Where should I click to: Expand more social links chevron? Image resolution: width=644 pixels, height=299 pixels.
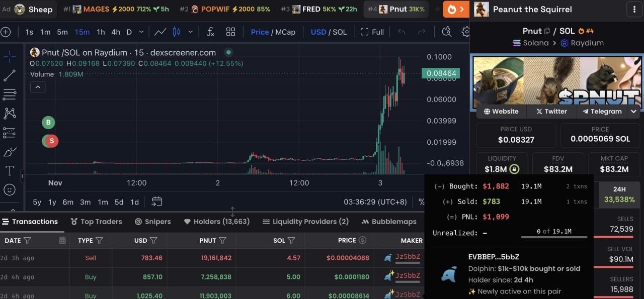[x=634, y=112]
